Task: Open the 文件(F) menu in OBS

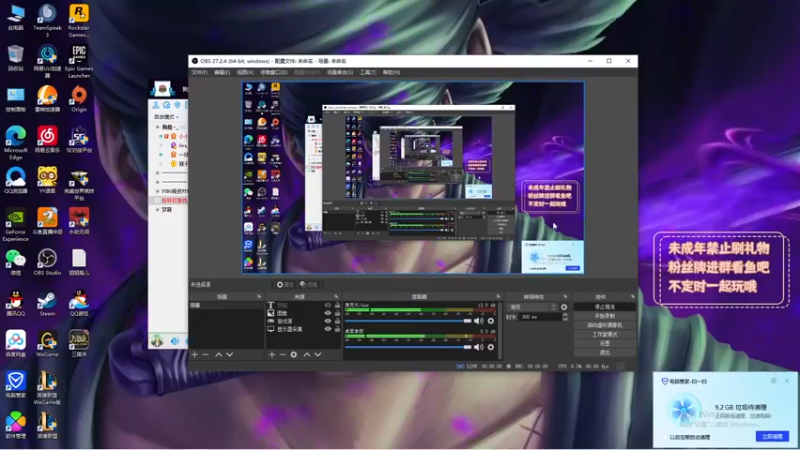Action: [199, 72]
